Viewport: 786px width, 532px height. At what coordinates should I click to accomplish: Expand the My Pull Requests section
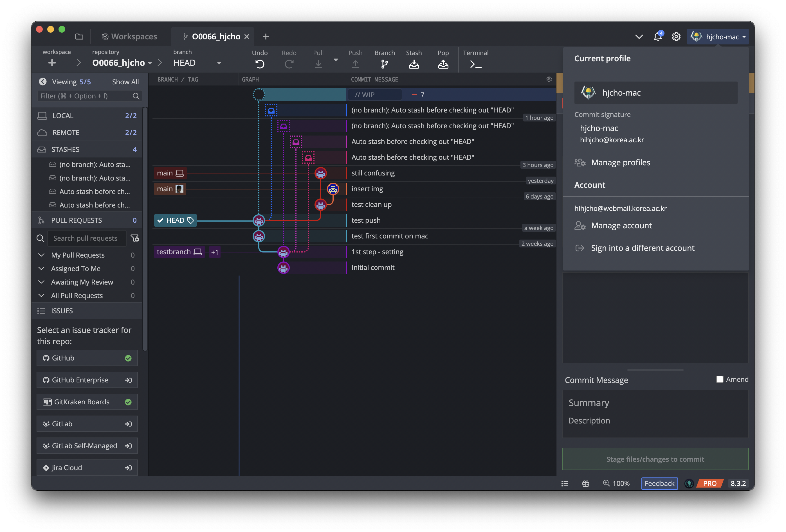tap(41, 255)
